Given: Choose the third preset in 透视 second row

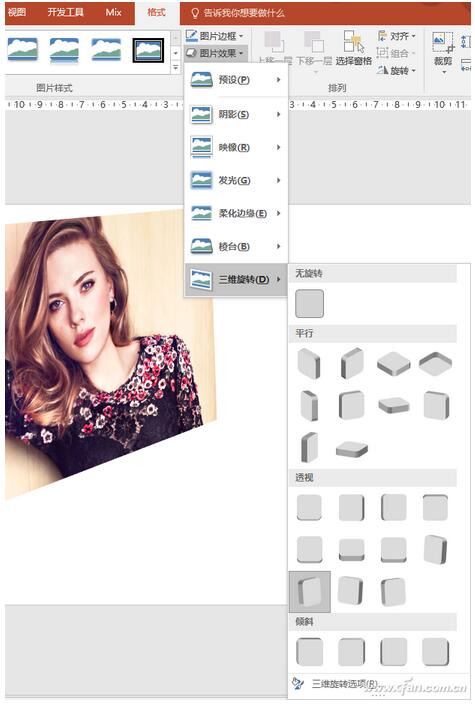Looking at the screenshot, I should 394,549.
